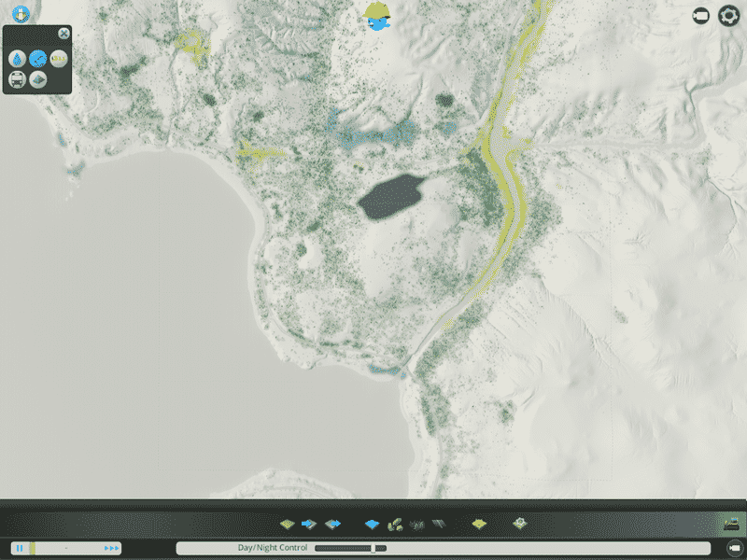Toggle the info views panel button
The image size is (747, 560).
pos(20,14)
